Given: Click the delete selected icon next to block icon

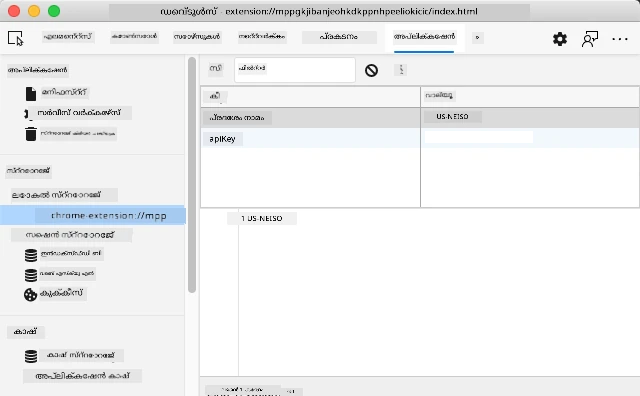Looking at the screenshot, I should [401, 70].
